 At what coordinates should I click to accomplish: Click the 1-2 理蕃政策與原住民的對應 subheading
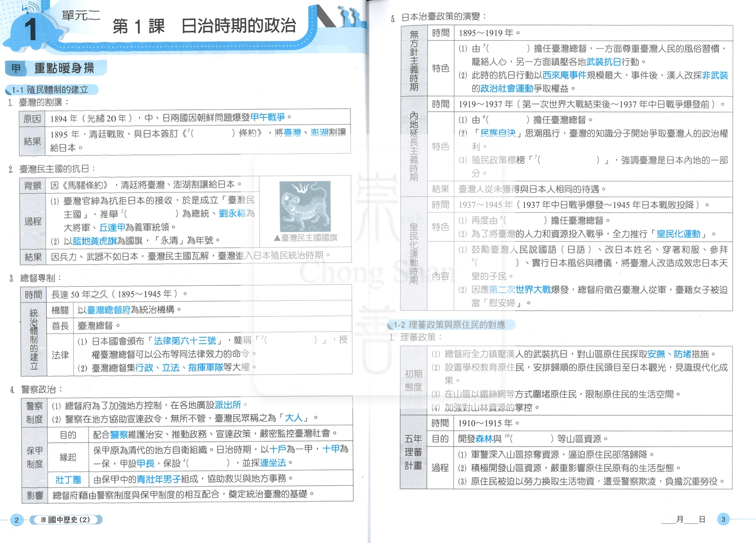[449, 325]
